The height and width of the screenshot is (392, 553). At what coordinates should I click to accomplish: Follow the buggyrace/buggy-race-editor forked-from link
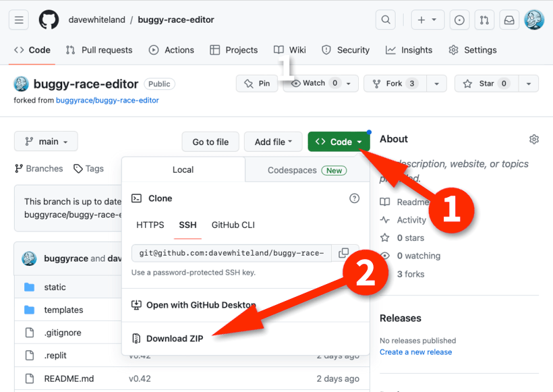(107, 101)
